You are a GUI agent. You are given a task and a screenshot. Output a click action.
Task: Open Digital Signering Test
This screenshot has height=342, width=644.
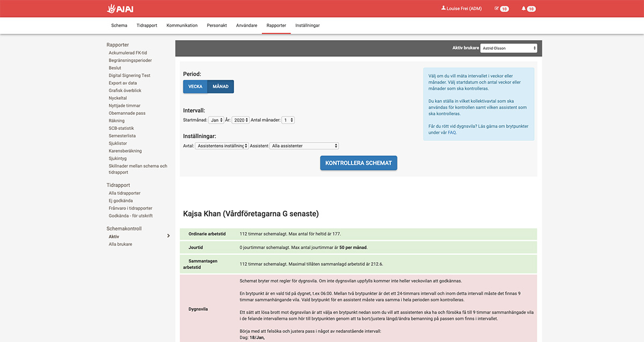pyautogui.click(x=129, y=76)
